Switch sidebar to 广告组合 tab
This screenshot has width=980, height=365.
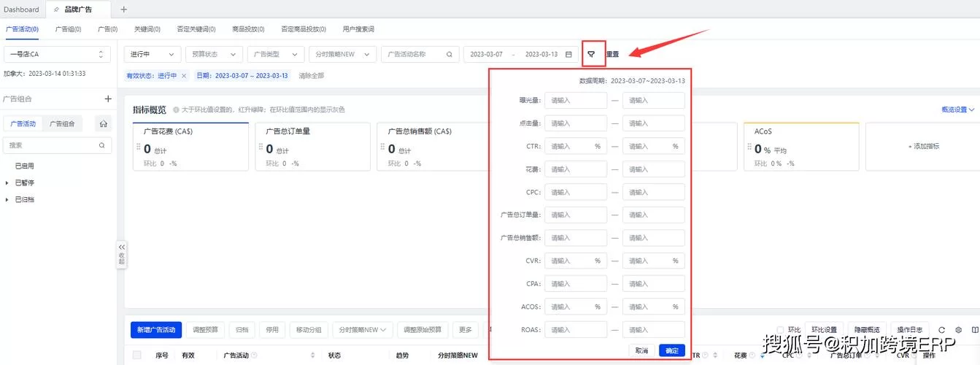pyautogui.click(x=62, y=123)
